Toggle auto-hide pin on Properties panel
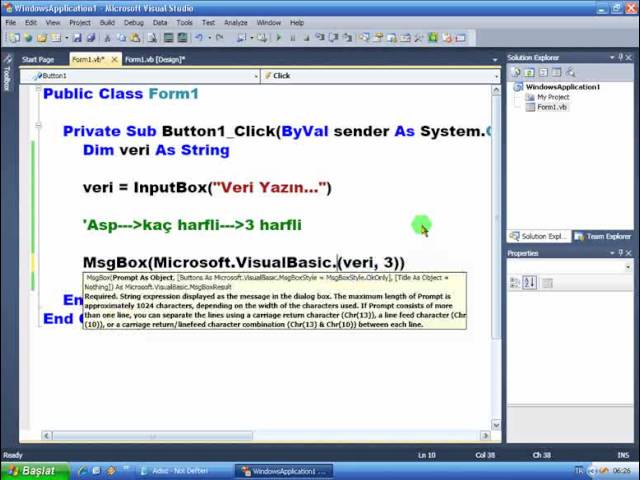Viewport: 640px width, 480px height. point(621,253)
